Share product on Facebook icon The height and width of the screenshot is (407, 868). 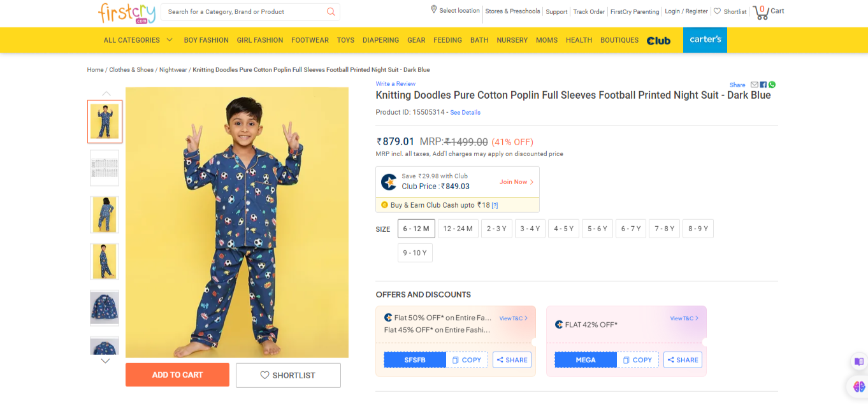pos(763,85)
